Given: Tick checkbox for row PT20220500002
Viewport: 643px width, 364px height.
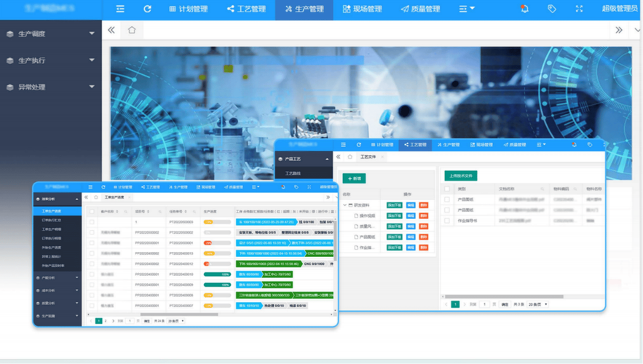Looking at the screenshot, I should [x=92, y=232].
